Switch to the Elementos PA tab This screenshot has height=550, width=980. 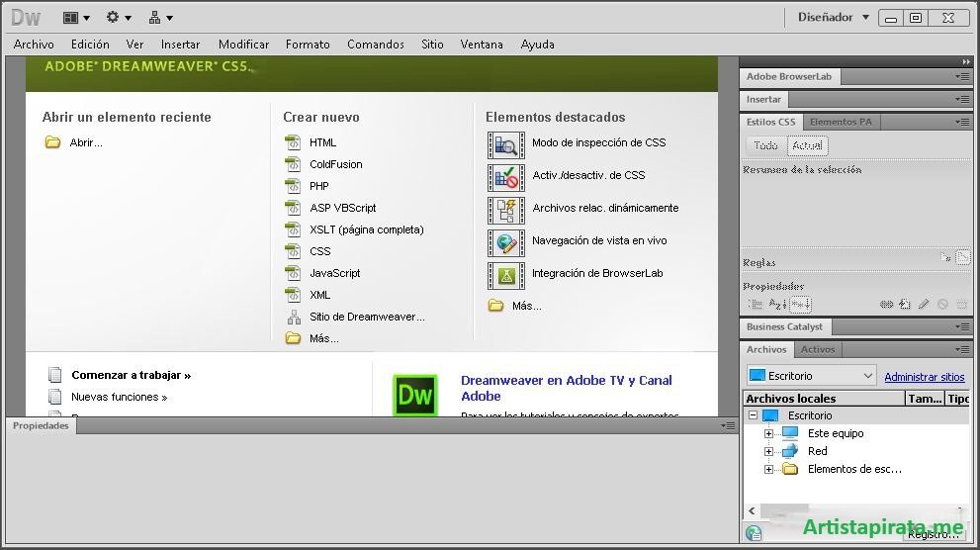tap(842, 122)
